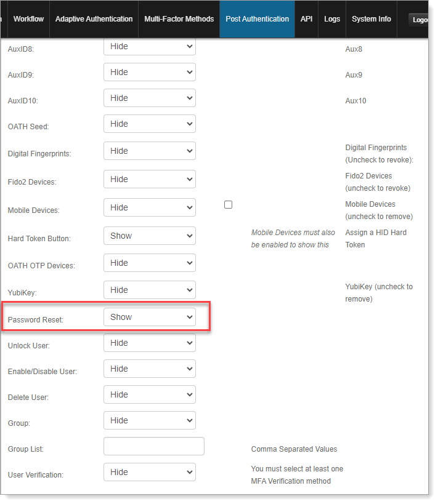Open the Logs tab
This screenshot has height=504, width=438.
click(332, 19)
